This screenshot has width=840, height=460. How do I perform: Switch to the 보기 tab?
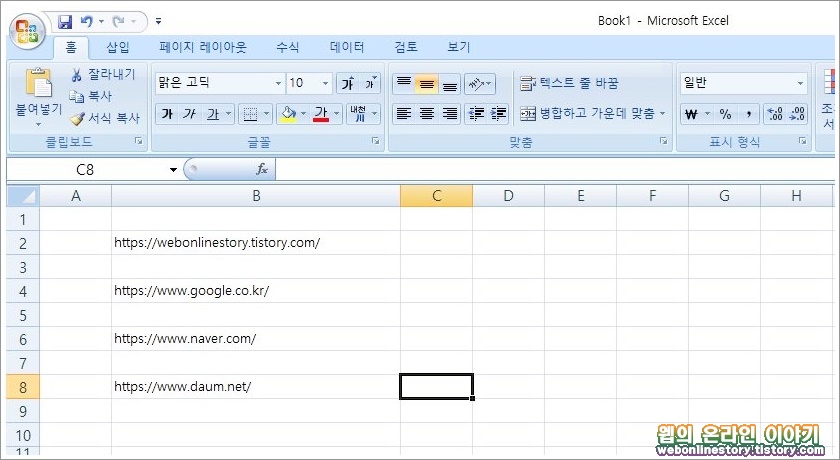tap(459, 48)
